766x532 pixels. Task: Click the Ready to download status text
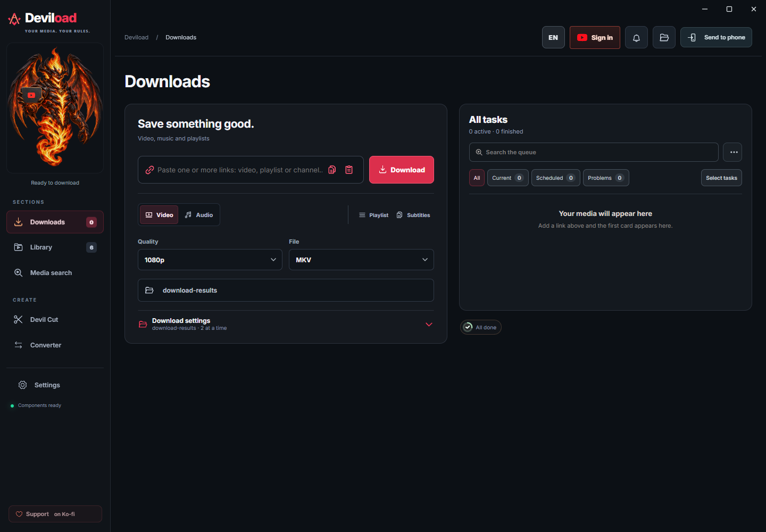click(55, 182)
